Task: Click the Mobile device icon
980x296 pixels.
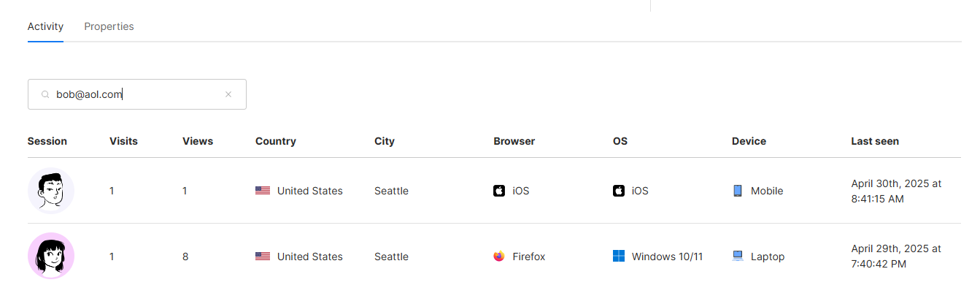Action: tap(738, 191)
